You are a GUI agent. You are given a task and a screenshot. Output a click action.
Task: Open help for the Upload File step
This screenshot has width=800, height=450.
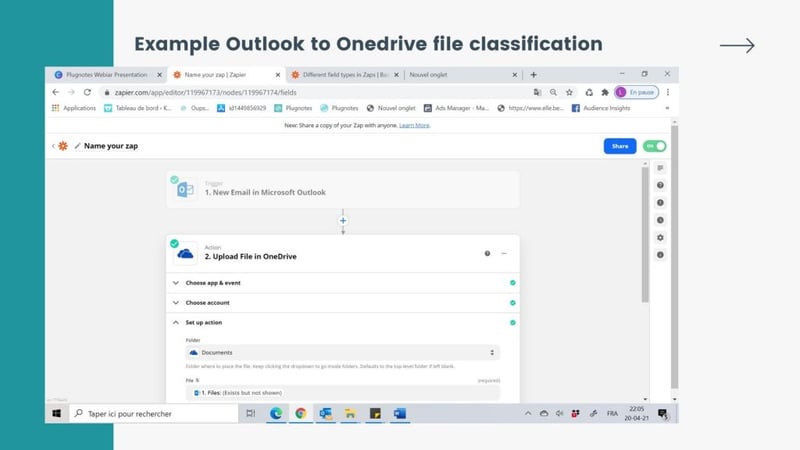[x=487, y=254]
